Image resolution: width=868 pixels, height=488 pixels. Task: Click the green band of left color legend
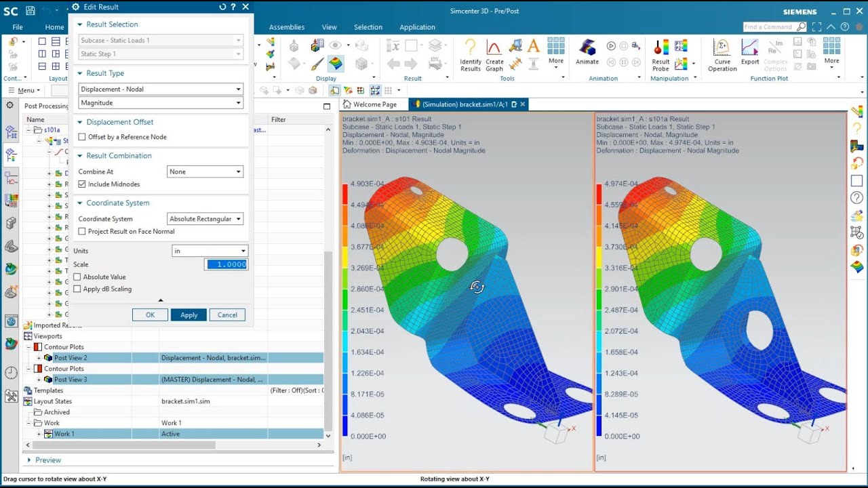coord(344,299)
